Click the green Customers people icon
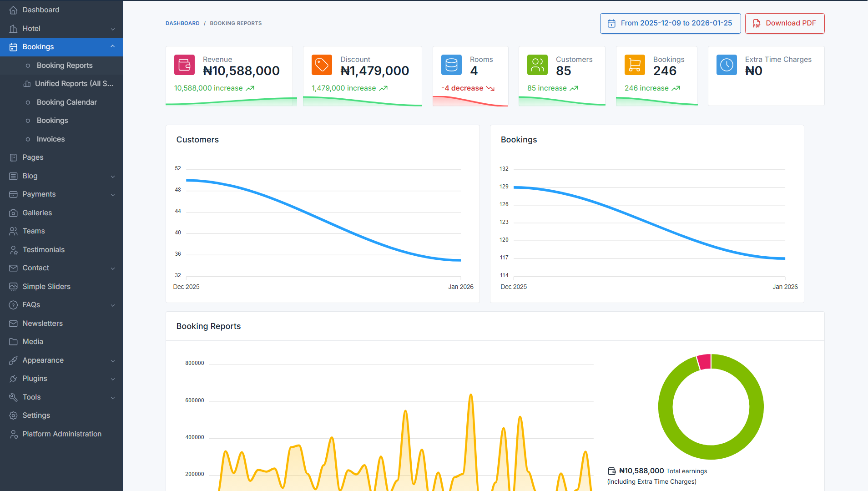The image size is (868, 491). (537, 65)
